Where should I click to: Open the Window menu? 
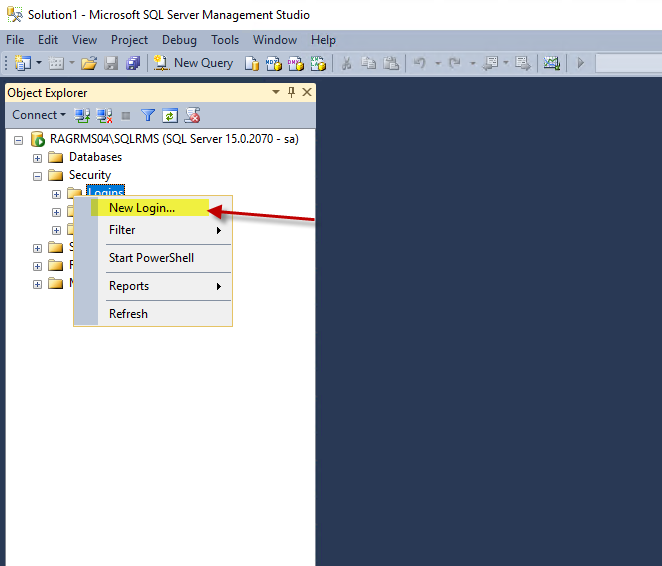point(275,40)
